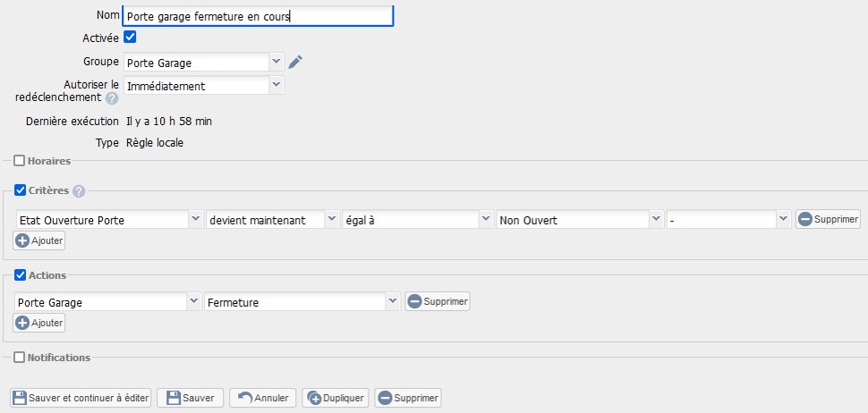The width and height of the screenshot is (868, 413).
Task: Change the Fermeture action dropdown
Action: [302, 302]
